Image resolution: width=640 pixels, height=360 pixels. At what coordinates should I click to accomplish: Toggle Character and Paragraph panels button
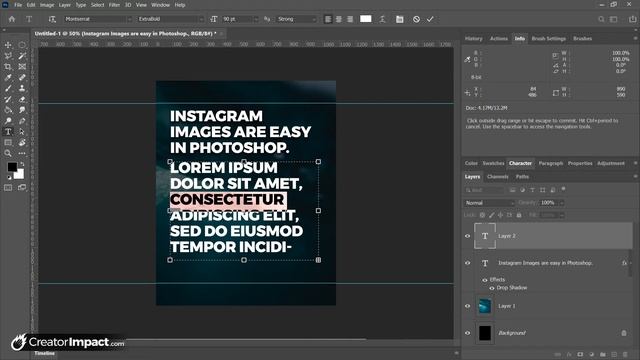coord(400,19)
